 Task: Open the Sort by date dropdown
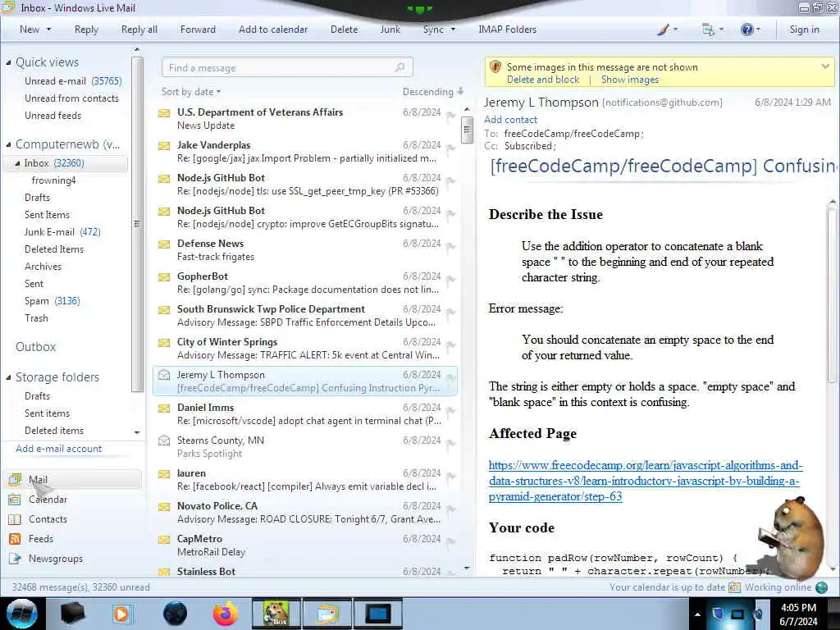click(190, 92)
